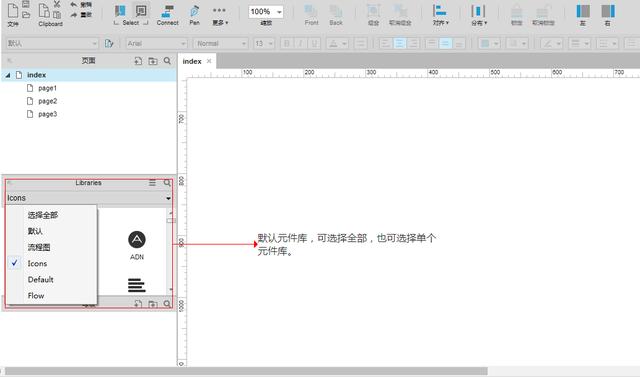Viewport: 640px width, 377px height.
Task: Toggle bold formatting
Action: (x=287, y=43)
